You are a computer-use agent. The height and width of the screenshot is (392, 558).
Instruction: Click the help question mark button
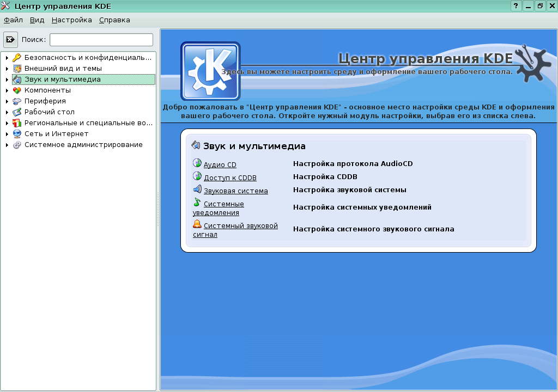(515, 5)
